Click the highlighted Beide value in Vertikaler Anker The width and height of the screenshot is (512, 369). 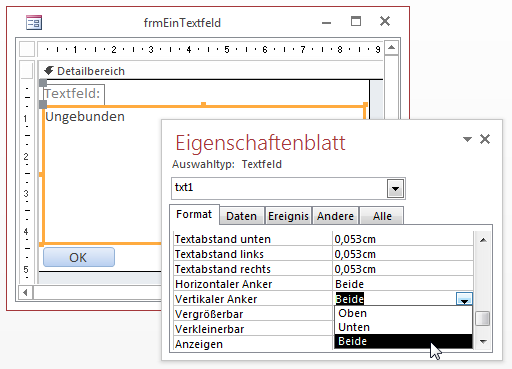coord(350,299)
